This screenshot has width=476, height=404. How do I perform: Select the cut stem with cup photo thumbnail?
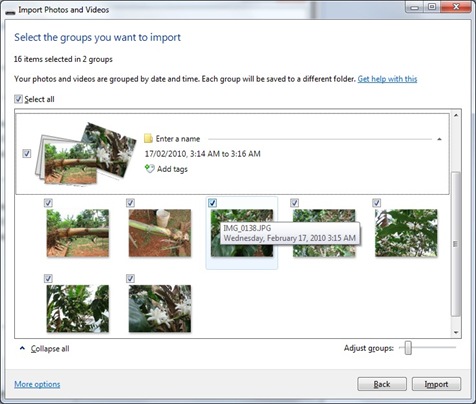coord(160,233)
